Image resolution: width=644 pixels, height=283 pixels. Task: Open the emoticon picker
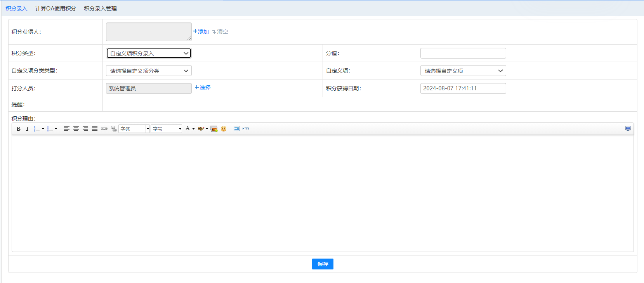tap(224, 129)
